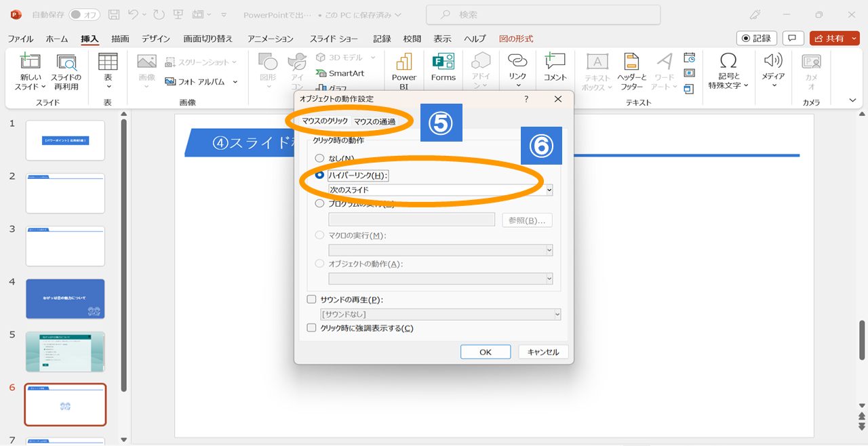Select slide 5 thumbnail
Image resolution: width=868 pixels, height=446 pixels.
65,352
